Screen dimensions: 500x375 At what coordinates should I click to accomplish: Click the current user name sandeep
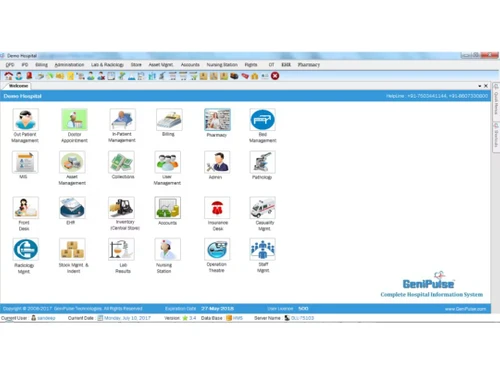46,318
